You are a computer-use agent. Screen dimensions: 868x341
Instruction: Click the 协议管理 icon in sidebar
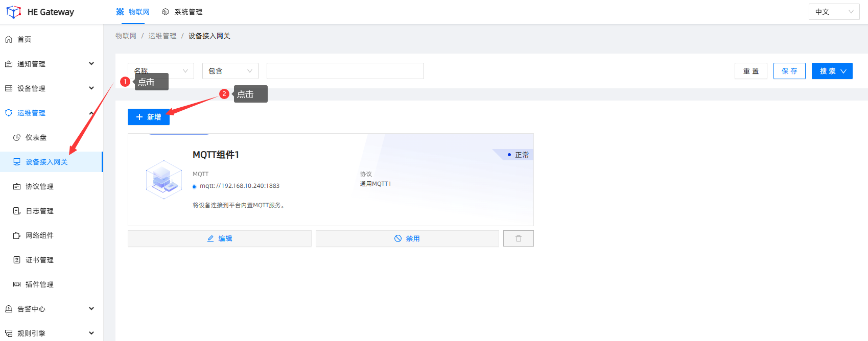[17, 186]
